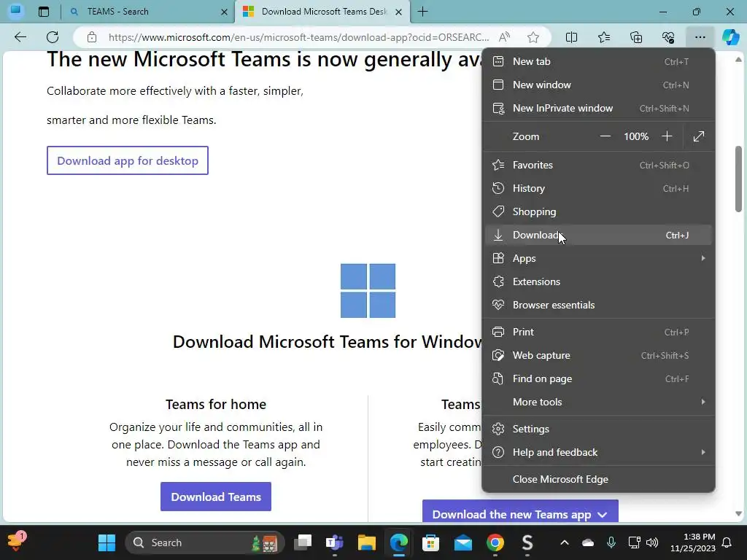
Task: Decrease zoom with the minus button
Action: 605,136
